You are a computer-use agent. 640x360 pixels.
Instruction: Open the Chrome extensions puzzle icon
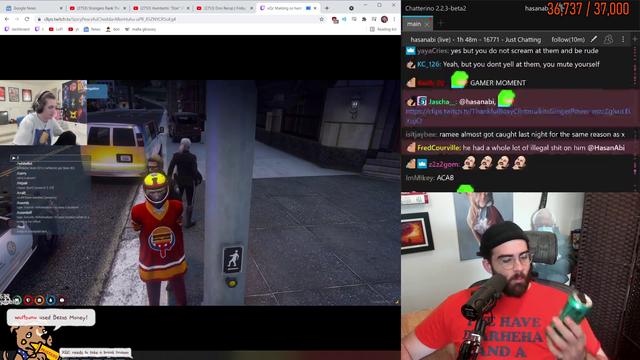(x=364, y=19)
